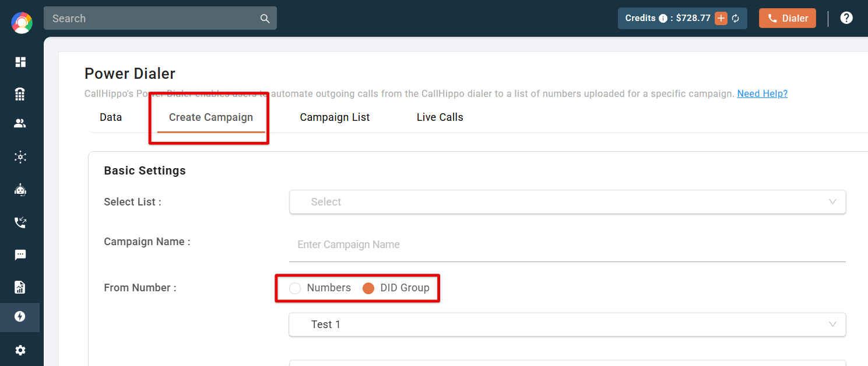Click the CallHippo logo icon
This screenshot has height=366, width=868.
pos(22,23)
